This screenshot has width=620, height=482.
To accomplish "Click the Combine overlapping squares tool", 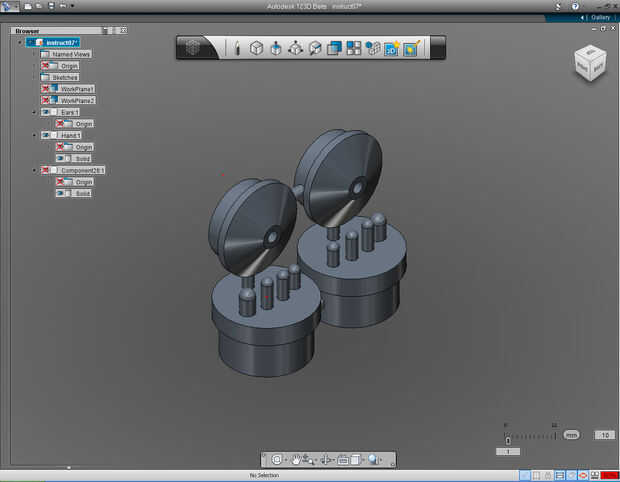I will 335,47.
